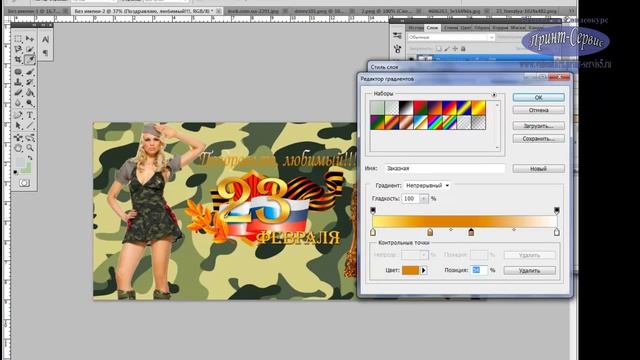Open the Гладкость smoothness dropdown arrow

[x=423, y=199]
